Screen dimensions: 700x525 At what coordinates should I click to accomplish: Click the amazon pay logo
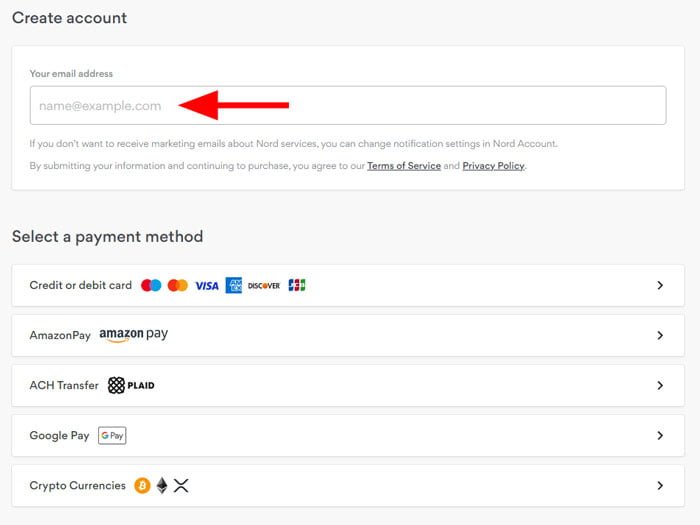pos(133,335)
